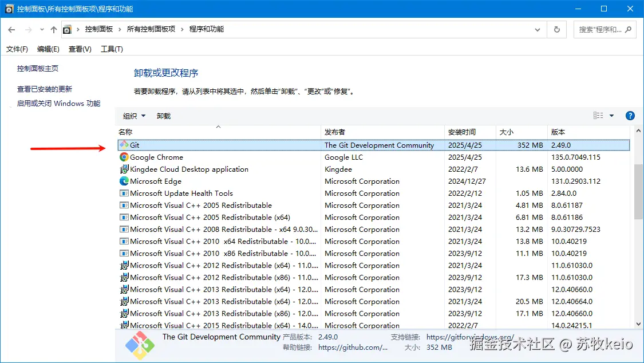Click icon of Visual C++ 2013 Redistributable (x86)
The width and height of the screenshot is (644, 363).
point(124,313)
